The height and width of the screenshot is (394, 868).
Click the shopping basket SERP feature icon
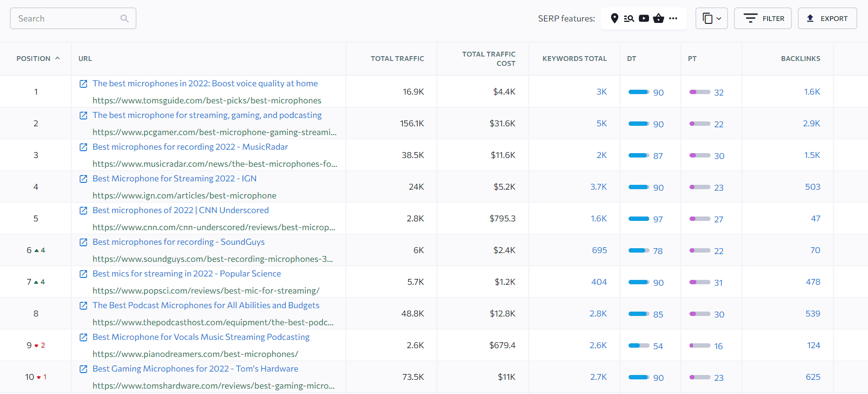point(658,19)
